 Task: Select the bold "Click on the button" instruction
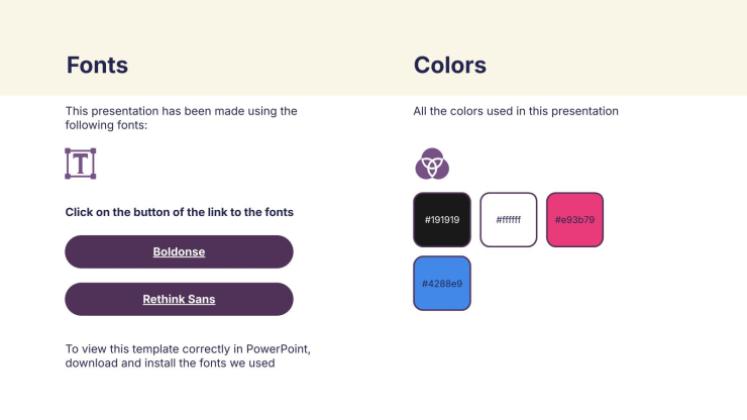point(179,212)
